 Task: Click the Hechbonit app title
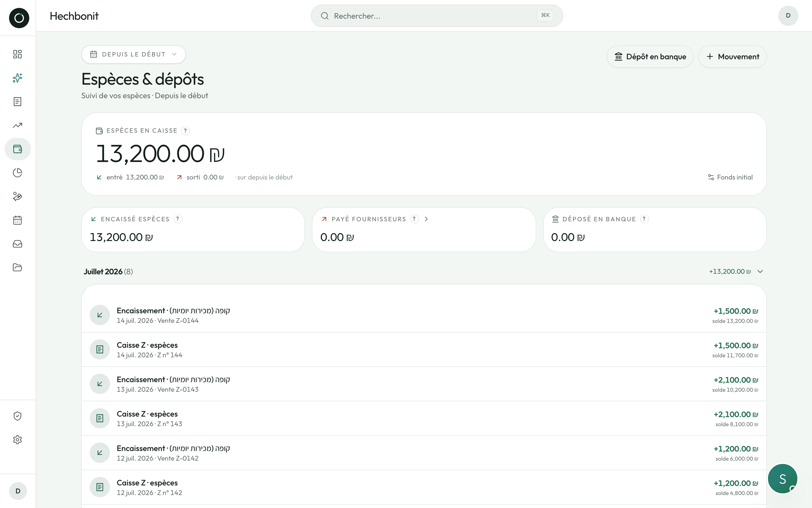point(74,16)
